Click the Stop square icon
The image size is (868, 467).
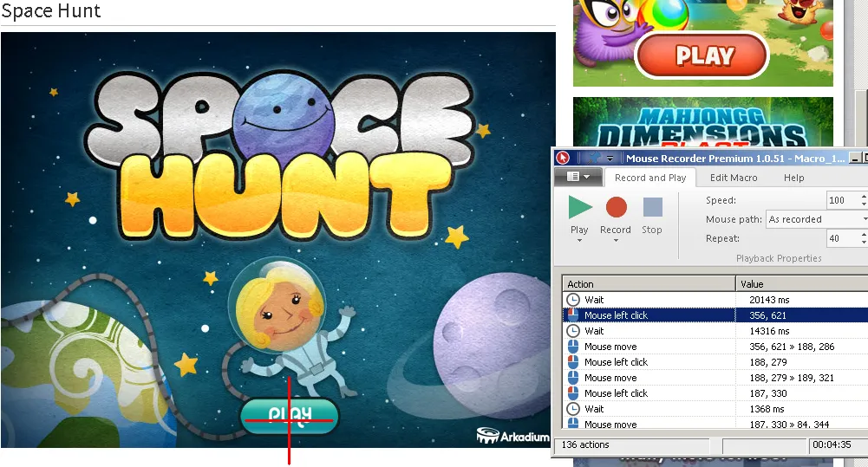pos(653,207)
